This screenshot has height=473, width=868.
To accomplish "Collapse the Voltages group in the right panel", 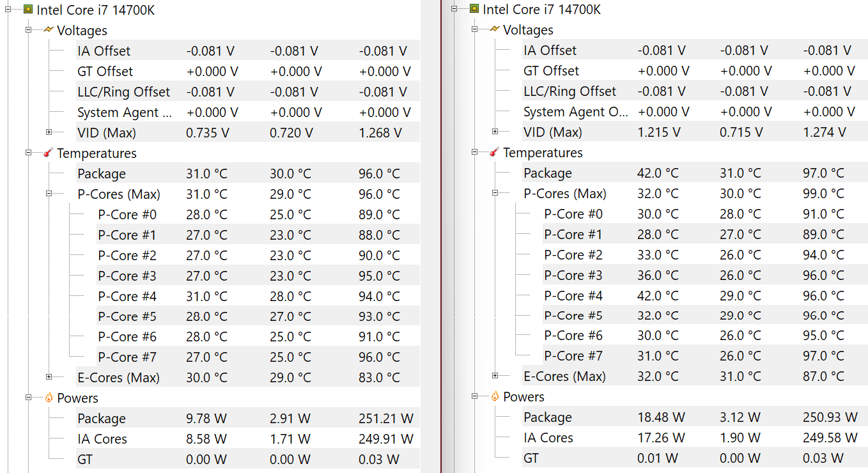I will (474, 29).
